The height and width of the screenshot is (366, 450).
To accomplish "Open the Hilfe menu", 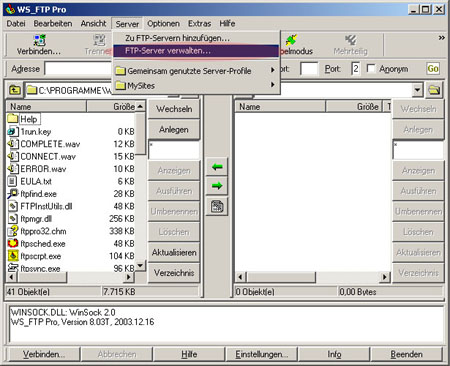I will (x=227, y=24).
